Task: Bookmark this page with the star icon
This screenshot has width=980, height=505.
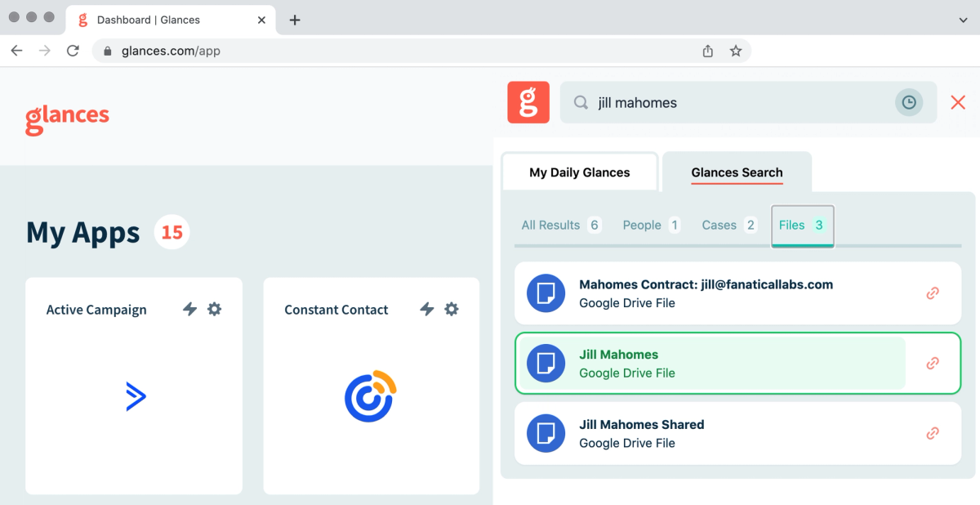Action: pyautogui.click(x=736, y=51)
